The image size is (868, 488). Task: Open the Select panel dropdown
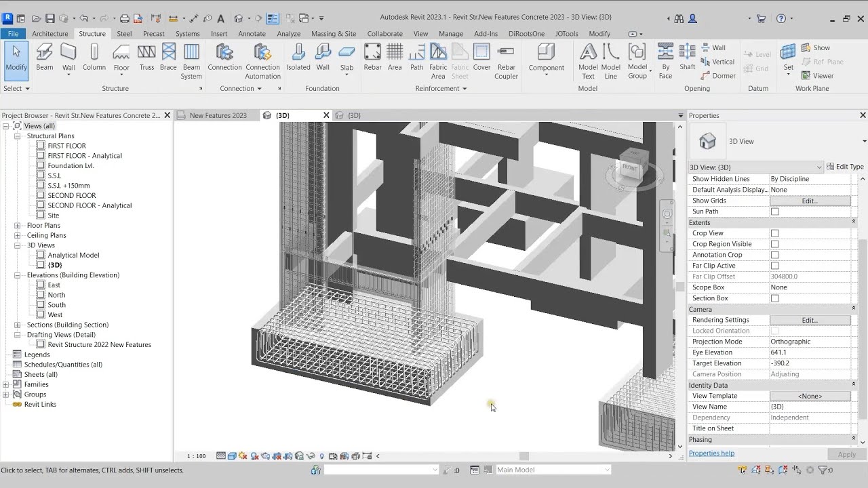pyautogui.click(x=16, y=88)
